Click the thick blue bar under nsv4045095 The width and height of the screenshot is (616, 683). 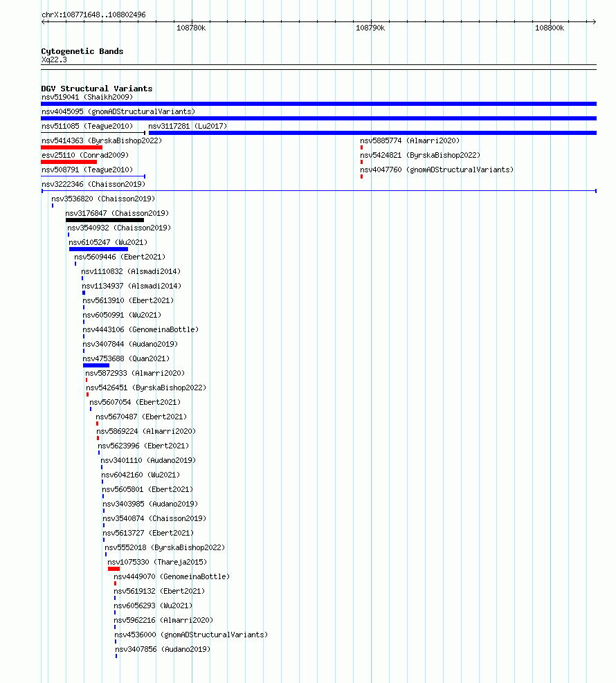(318, 118)
